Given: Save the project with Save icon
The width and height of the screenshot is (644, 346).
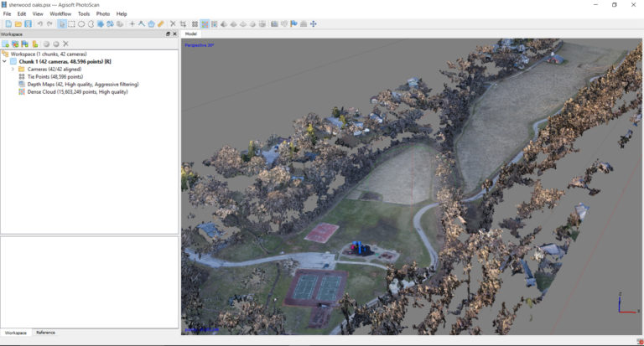Looking at the screenshot, I should (x=28, y=23).
